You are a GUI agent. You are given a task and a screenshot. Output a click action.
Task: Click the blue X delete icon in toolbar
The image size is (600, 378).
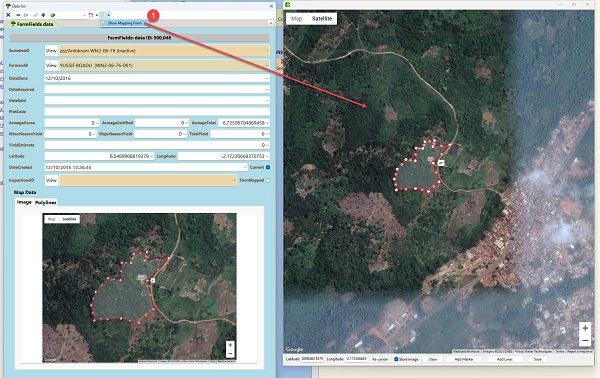(8, 15)
